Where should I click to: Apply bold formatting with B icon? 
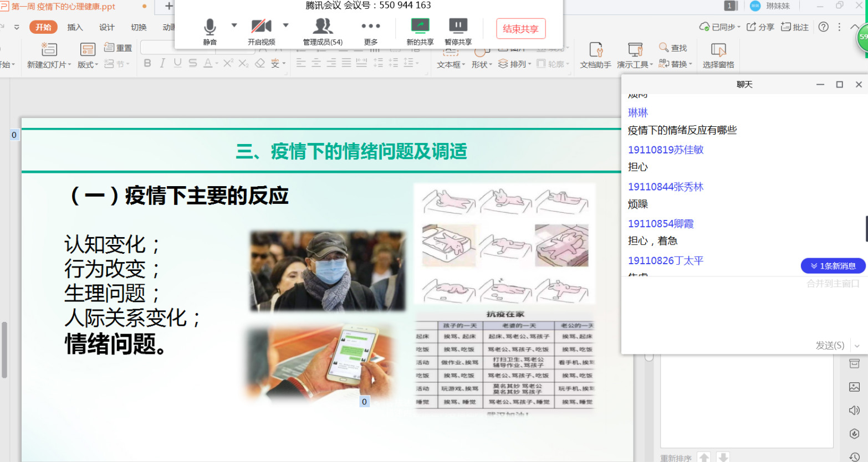[x=147, y=63]
